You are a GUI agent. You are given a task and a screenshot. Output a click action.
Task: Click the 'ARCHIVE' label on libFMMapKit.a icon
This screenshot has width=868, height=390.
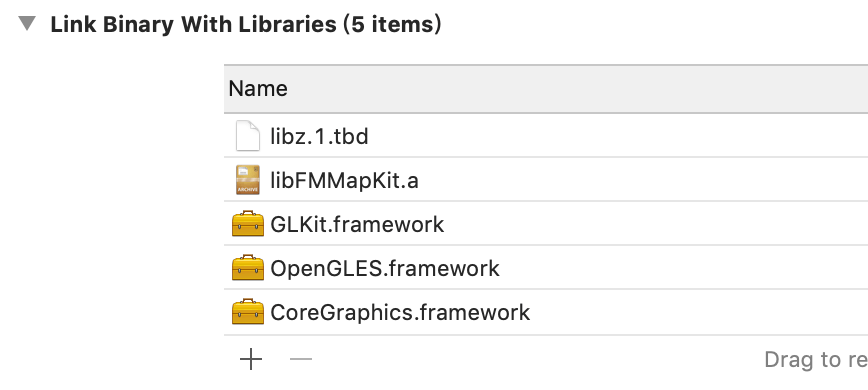click(x=247, y=189)
